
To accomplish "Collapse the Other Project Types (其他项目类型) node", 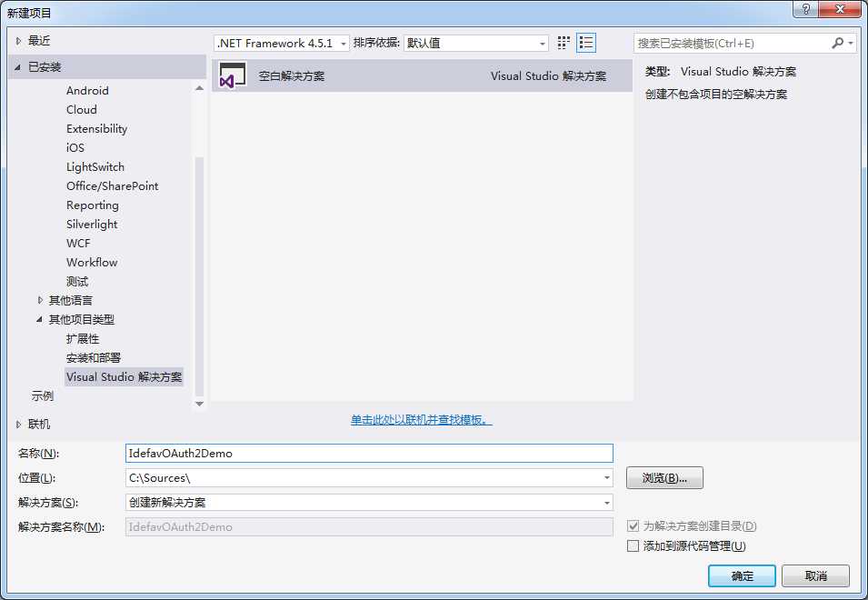I will pos(39,319).
